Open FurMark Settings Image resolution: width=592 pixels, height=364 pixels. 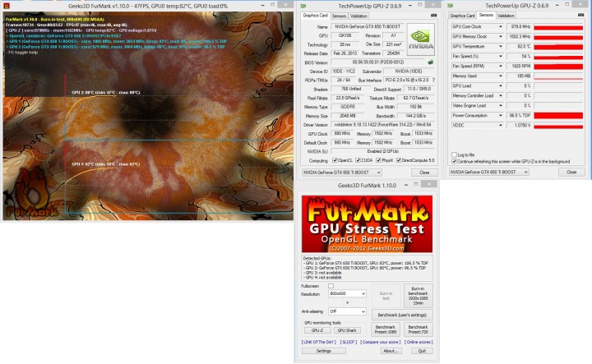[x=324, y=351]
